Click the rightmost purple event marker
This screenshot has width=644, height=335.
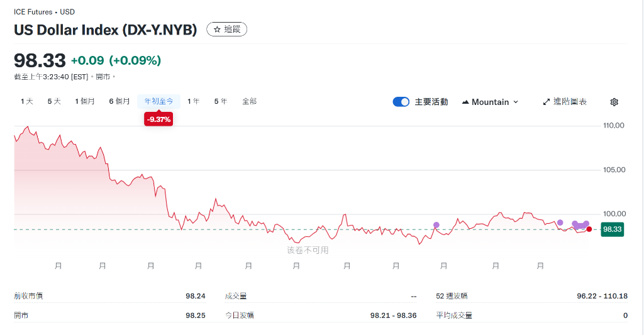tap(586, 224)
